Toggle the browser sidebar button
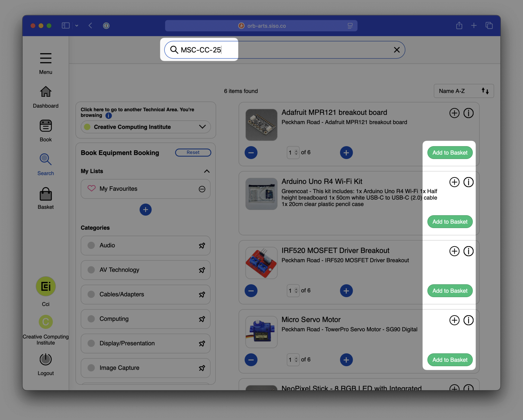This screenshot has width=523, height=420. pyautogui.click(x=66, y=26)
